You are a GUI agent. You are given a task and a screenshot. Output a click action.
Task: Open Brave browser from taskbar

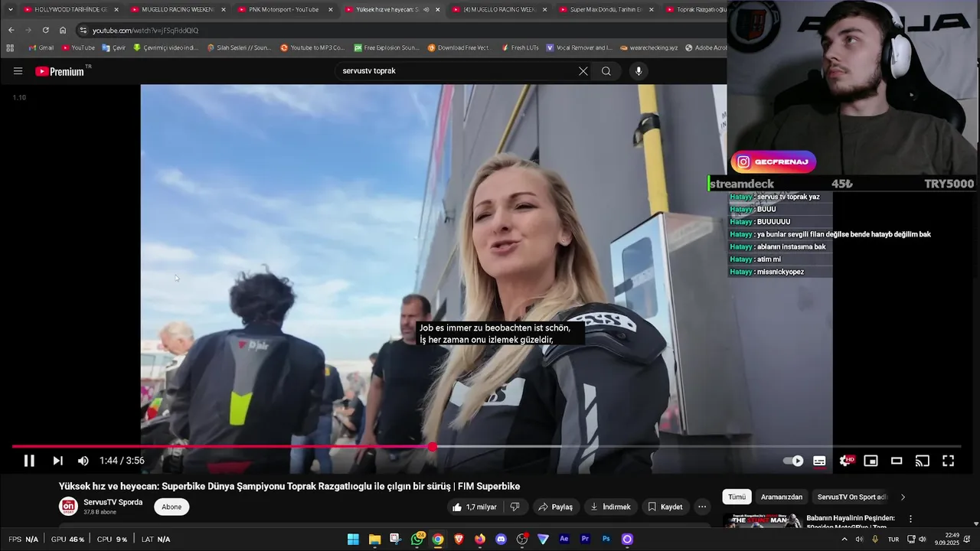459,540
